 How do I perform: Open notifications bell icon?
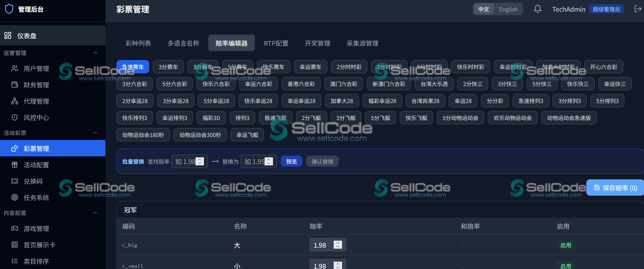538,9
